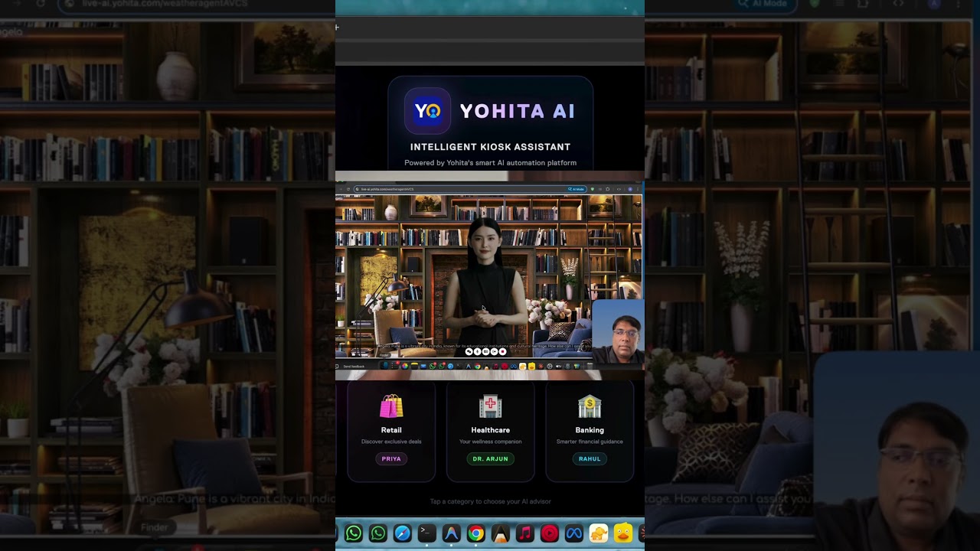Click the chat bubbles control under avatar

[469, 351]
